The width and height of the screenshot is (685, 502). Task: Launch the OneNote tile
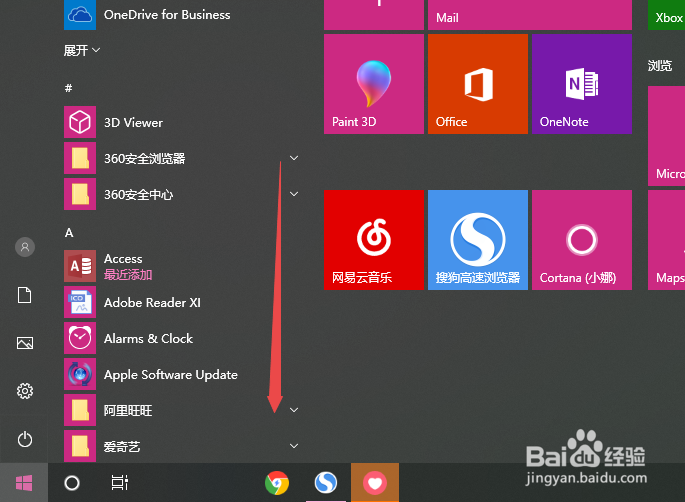coord(582,84)
